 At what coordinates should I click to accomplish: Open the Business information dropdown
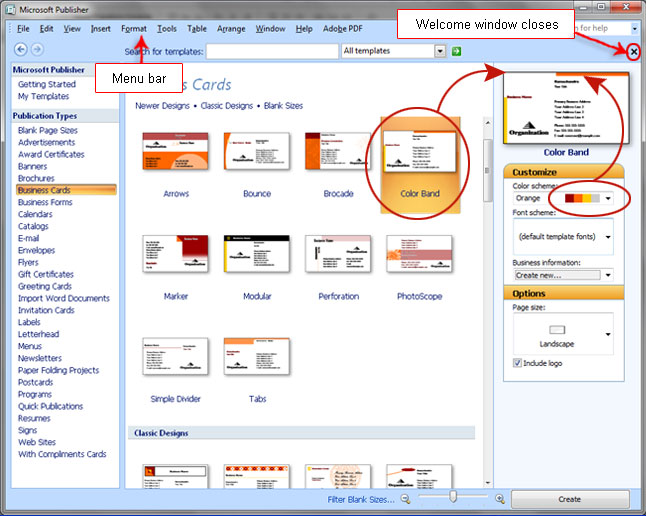point(608,275)
